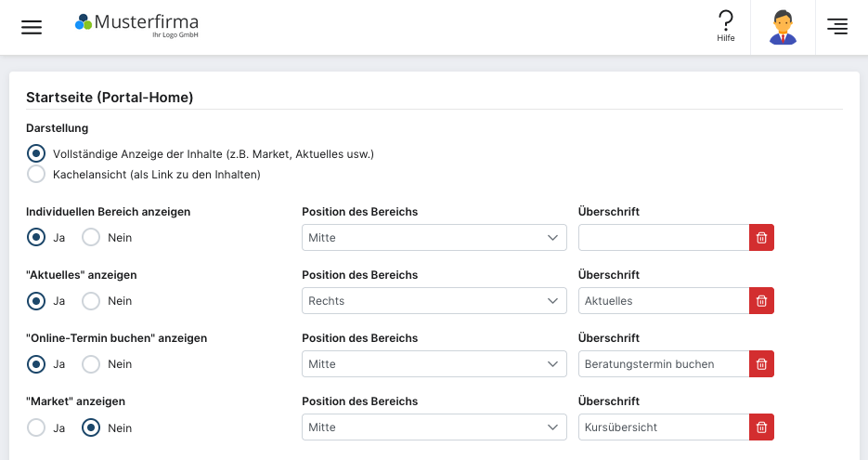Select Ja for "Market" anzeigen

pyautogui.click(x=36, y=427)
